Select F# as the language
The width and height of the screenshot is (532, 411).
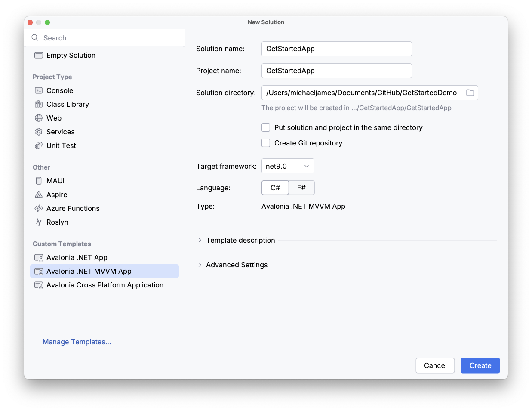301,188
